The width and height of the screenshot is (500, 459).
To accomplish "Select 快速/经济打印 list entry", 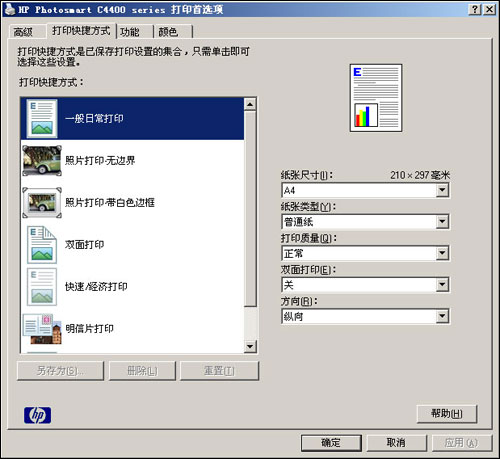I will (x=133, y=287).
